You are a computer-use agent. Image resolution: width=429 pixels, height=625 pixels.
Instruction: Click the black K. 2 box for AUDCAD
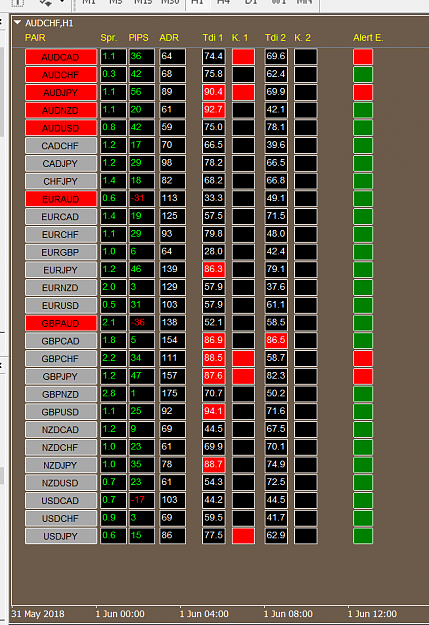click(305, 57)
